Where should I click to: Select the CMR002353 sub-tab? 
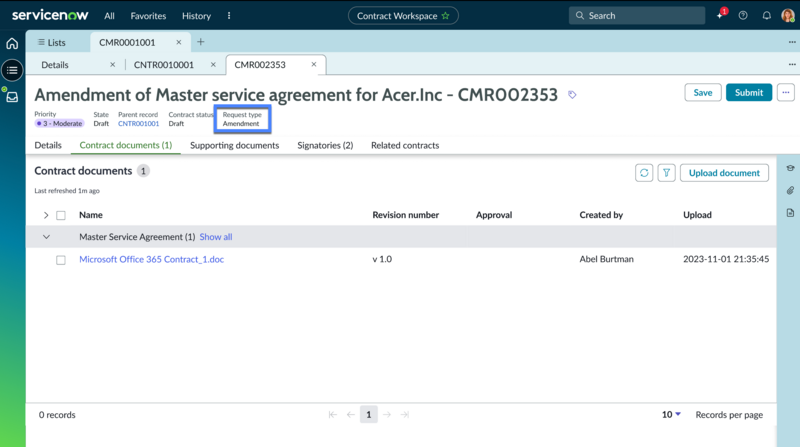pyautogui.click(x=260, y=65)
